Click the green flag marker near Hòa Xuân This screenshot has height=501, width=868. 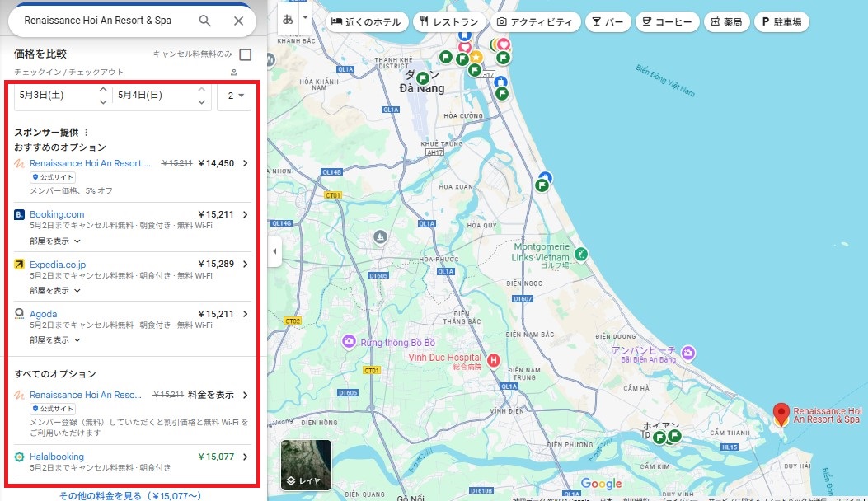(x=542, y=185)
